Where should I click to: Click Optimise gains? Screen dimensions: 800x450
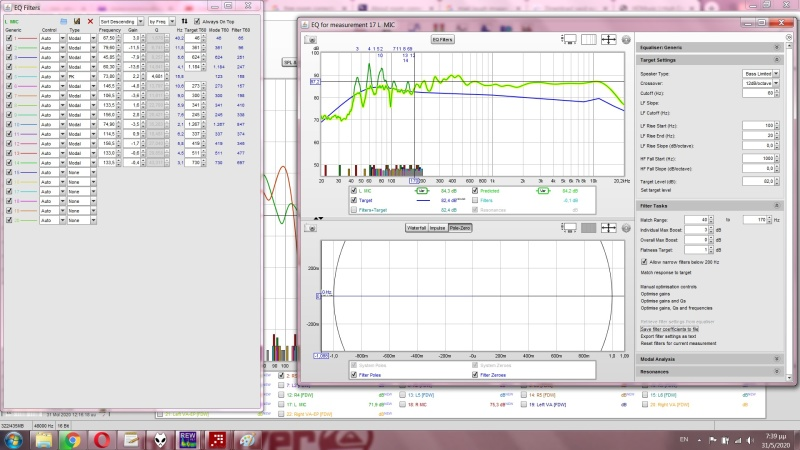coord(655,294)
